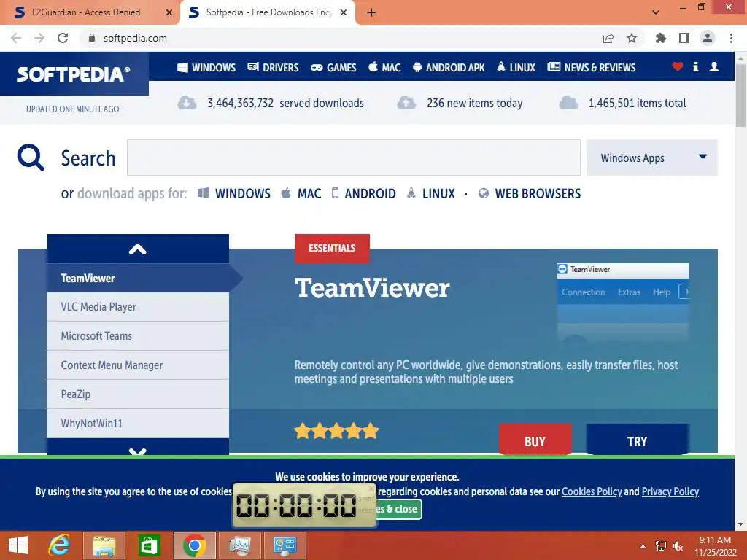Reload the current page
747x560 pixels.
(x=63, y=38)
